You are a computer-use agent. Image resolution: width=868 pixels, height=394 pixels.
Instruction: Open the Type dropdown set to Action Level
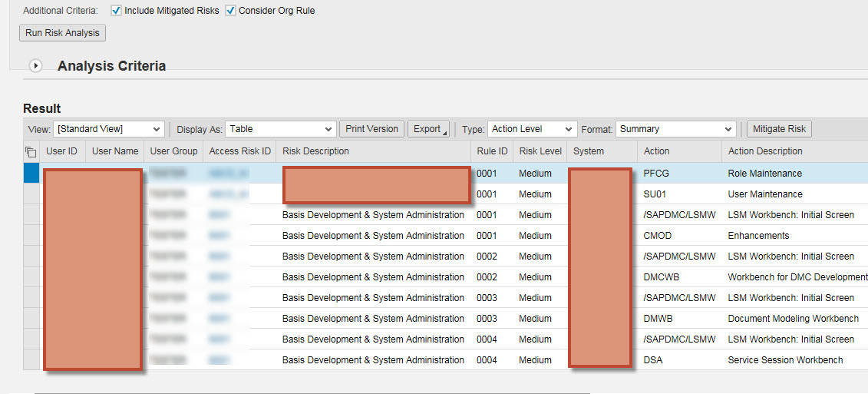[532, 129]
